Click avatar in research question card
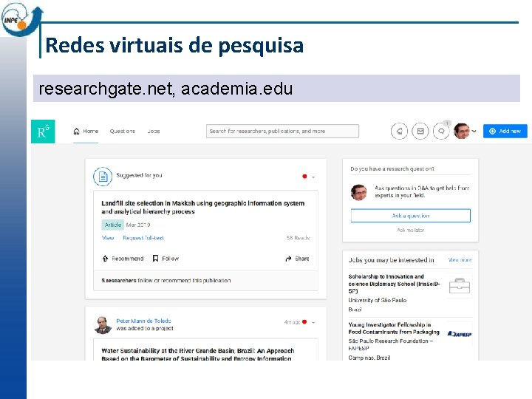The height and width of the screenshot is (399, 532). pyautogui.click(x=358, y=192)
